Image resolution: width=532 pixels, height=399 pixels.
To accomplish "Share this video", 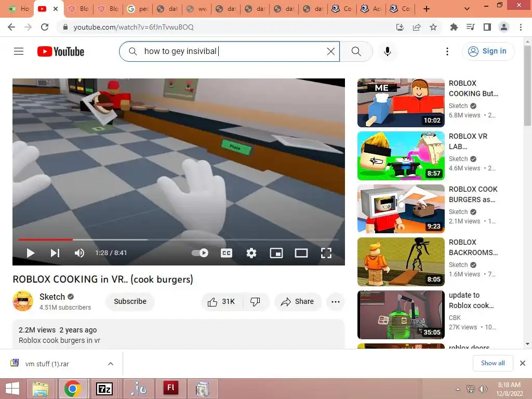I will [298, 302].
